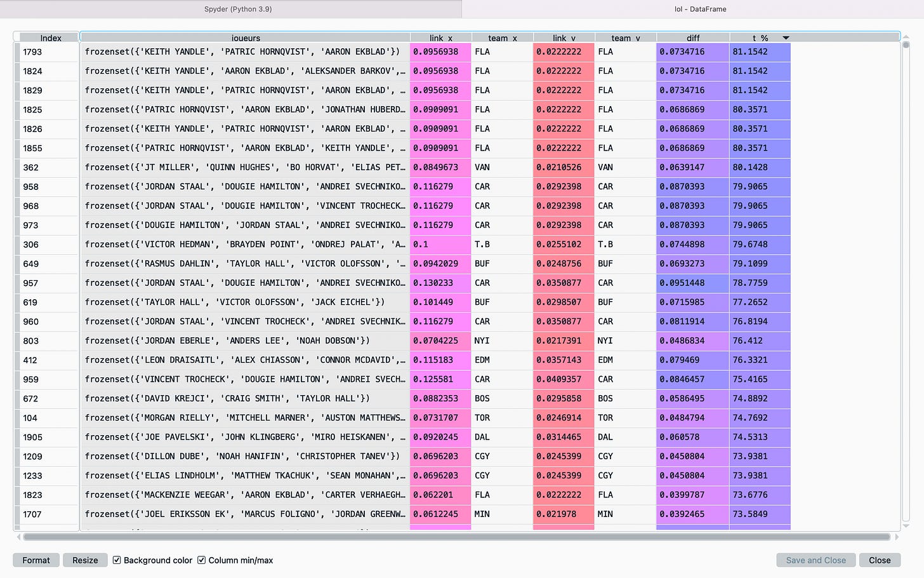
Task: Select the joueurs cell in row 803
Action: click(x=245, y=340)
